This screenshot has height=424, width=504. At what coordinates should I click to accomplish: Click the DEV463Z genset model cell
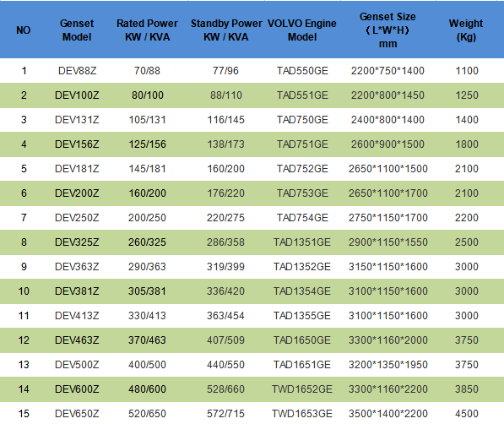pos(77,340)
